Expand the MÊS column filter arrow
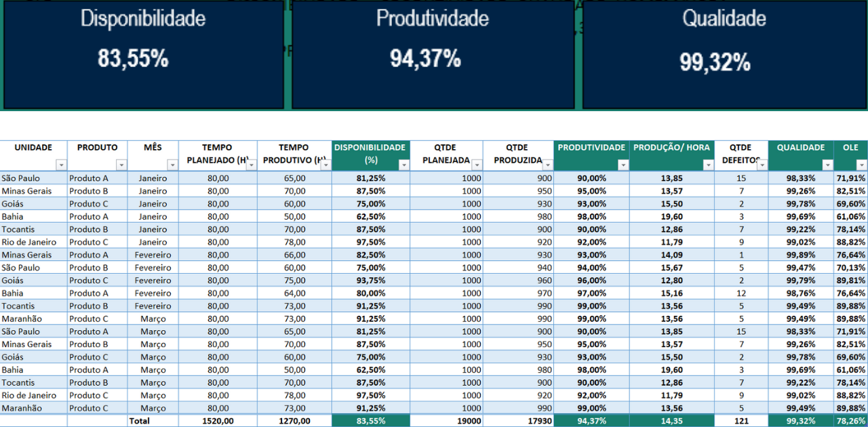 (172, 165)
